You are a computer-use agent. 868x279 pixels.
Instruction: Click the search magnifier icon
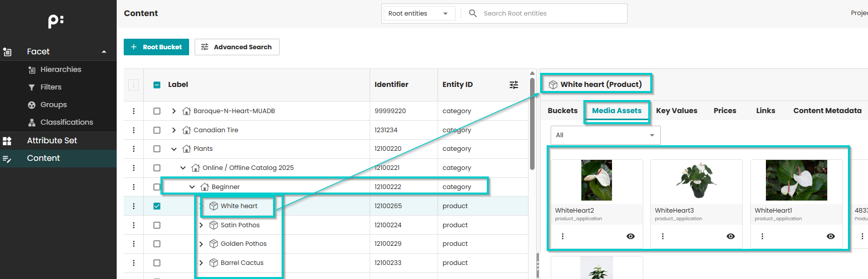pos(473,14)
